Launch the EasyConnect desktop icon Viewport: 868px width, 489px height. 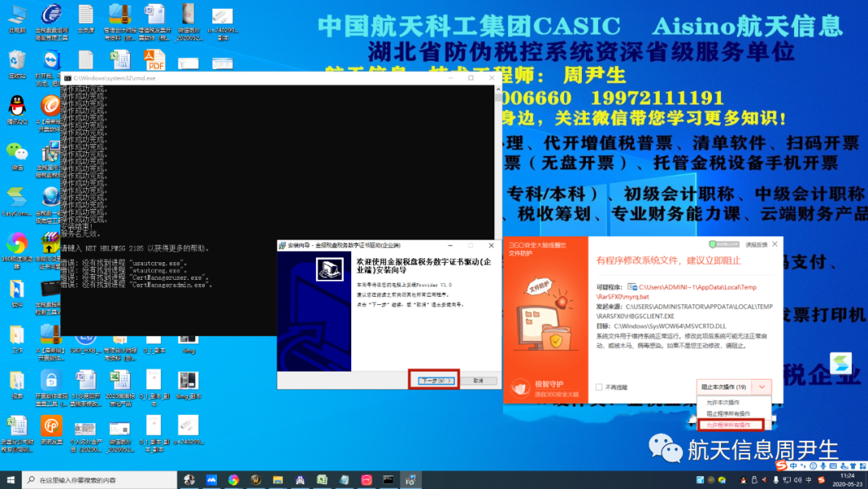[x=17, y=200]
